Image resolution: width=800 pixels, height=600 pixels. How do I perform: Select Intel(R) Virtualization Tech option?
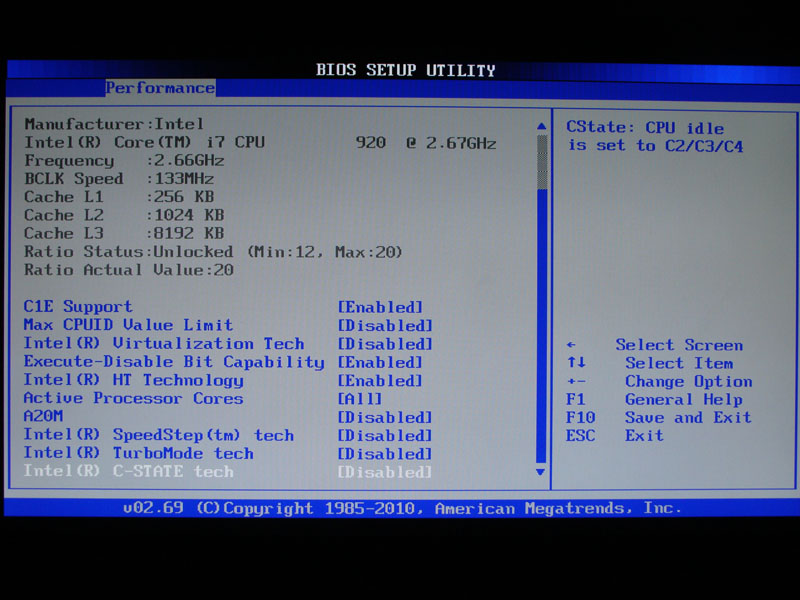click(x=164, y=343)
